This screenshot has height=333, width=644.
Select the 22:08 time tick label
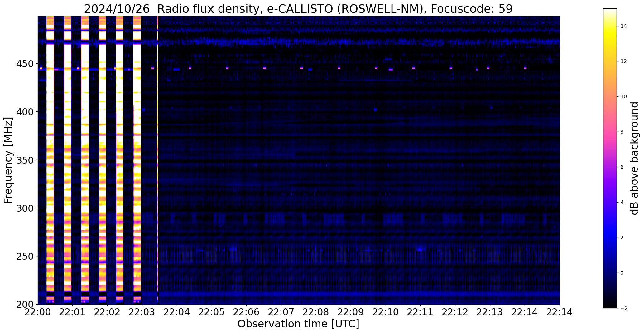pyautogui.click(x=316, y=312)
